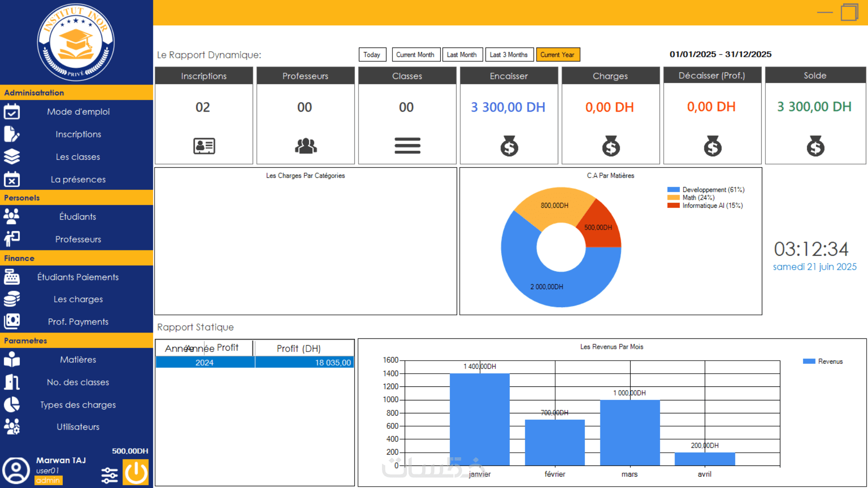
Task: Click the yellow power logout icon
Action: point(135,473)
